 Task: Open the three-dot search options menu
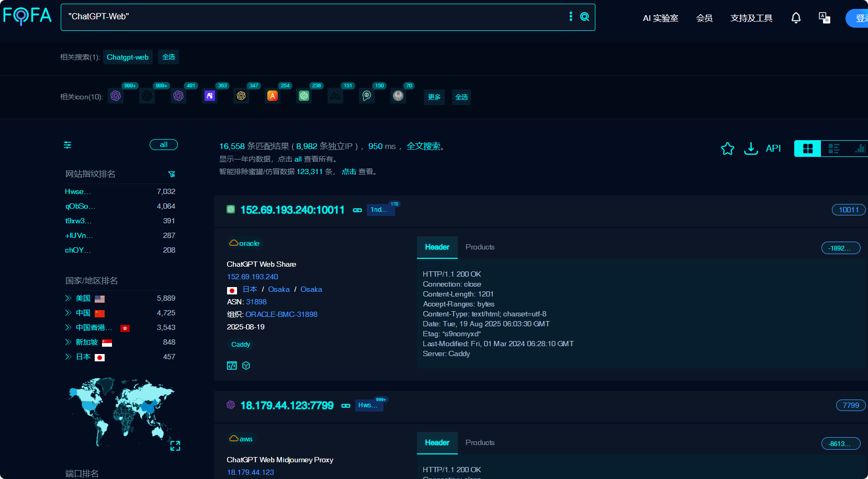[570, 17]
